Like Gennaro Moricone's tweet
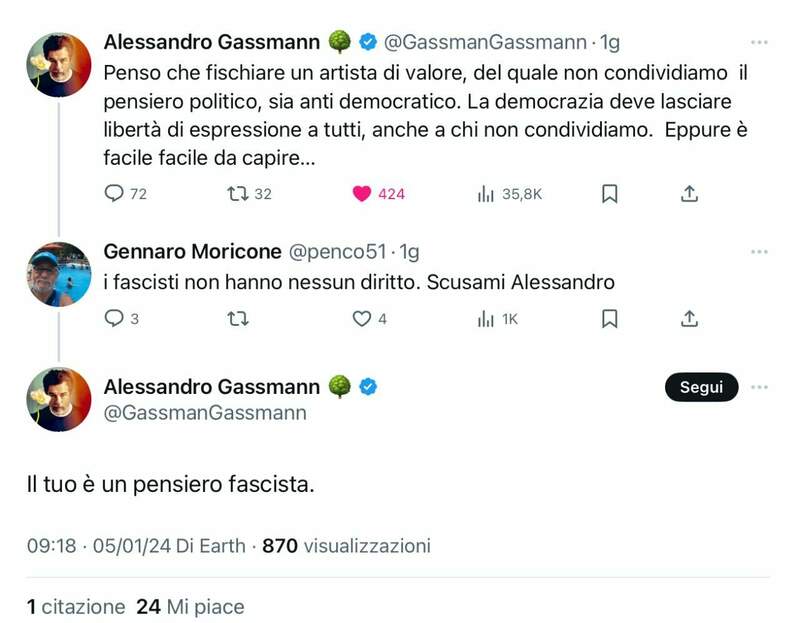 point(362,319)
